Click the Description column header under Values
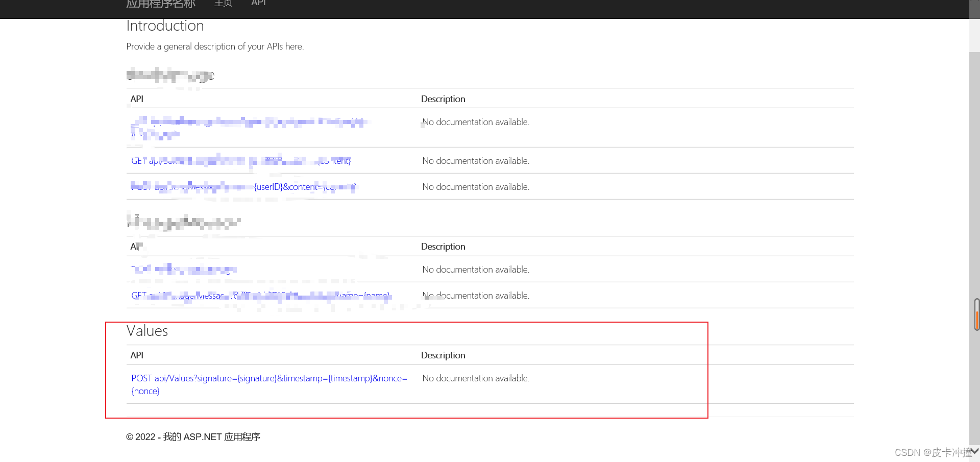The width and height of the screenshot is (980, 462). tap(443, 355)
